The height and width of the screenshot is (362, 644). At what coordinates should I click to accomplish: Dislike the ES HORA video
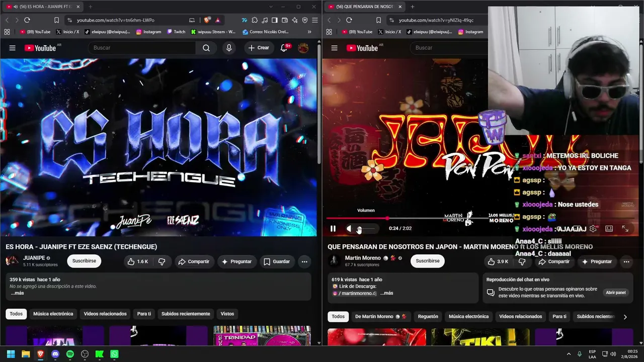click(x=162, y=261)
